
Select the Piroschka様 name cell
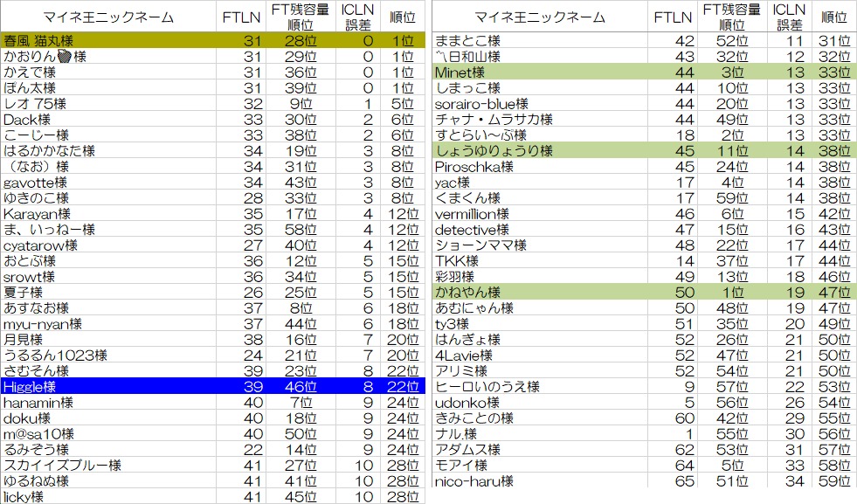coord(473,167)
